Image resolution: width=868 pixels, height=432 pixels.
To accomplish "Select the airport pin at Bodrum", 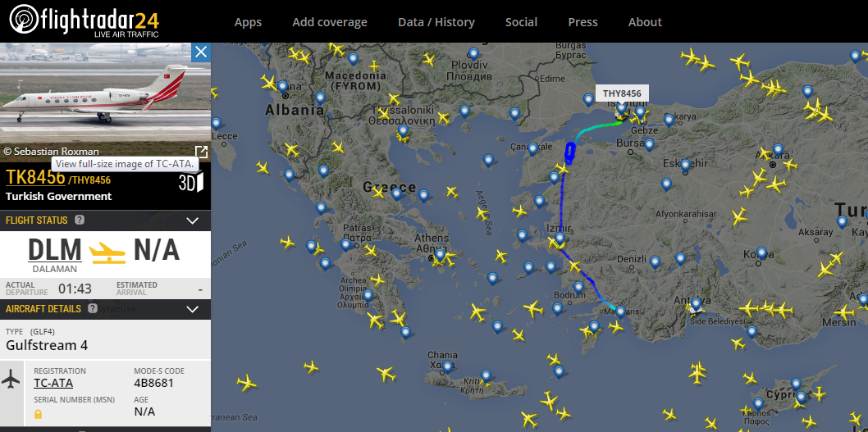I will tap(578, 287).
